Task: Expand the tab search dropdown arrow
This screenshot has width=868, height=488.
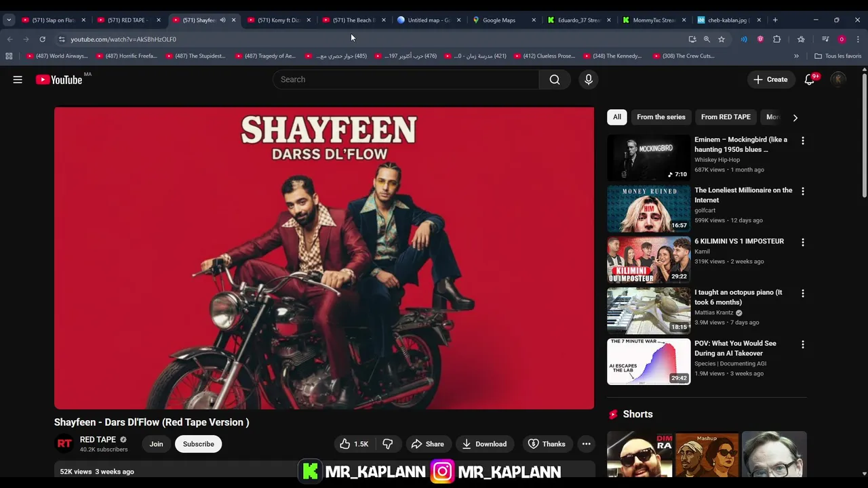Action: click(9, 20)
